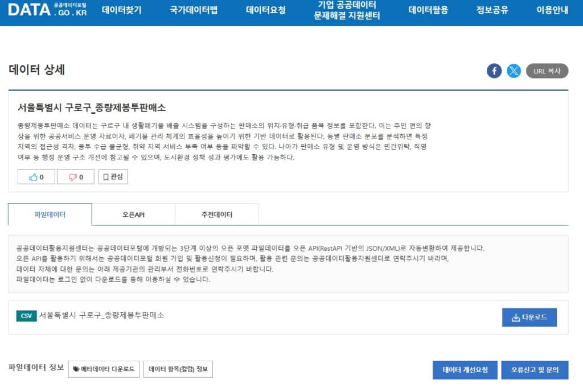Viewport: 583px width, 392px height.
Task: Share this dataset via the Facebook icon
Action: [494, 71]
